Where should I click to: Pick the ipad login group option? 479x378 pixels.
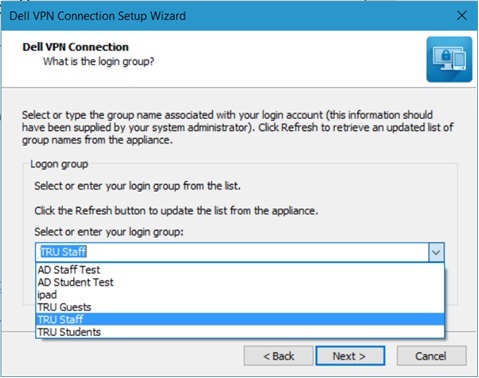click(x=240, y=295)
